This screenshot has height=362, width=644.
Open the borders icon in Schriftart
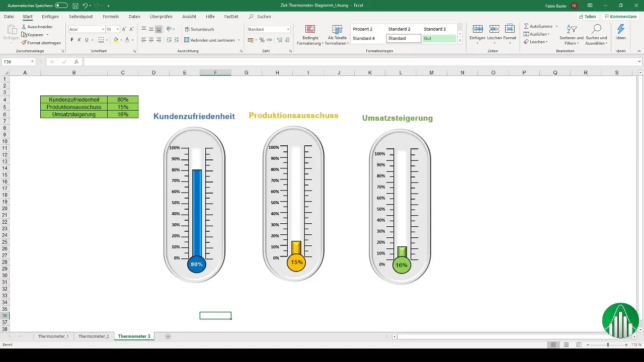pyautogui.click(x=101, y=40)
